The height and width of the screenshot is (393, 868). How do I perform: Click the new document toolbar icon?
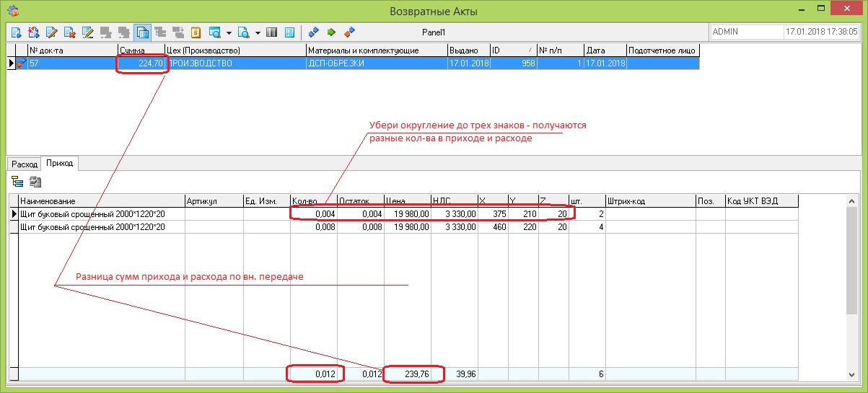pyautogui.click(x=16, y=32)
